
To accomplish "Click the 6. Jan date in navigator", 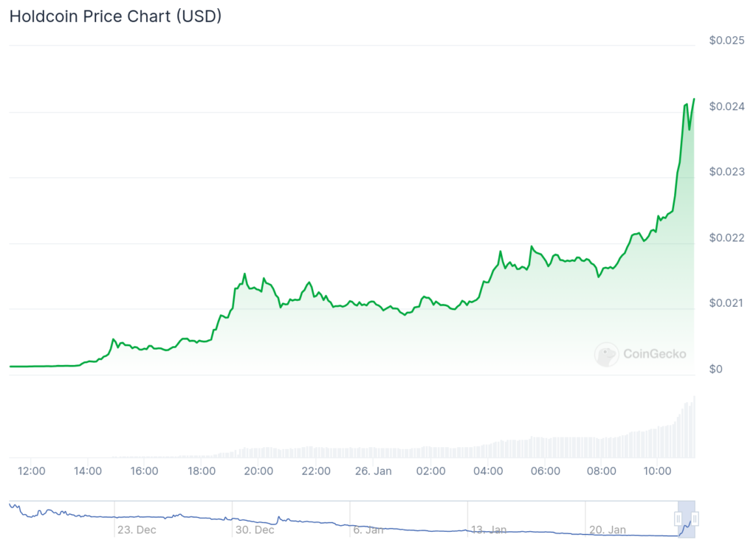I will point(368,530).
